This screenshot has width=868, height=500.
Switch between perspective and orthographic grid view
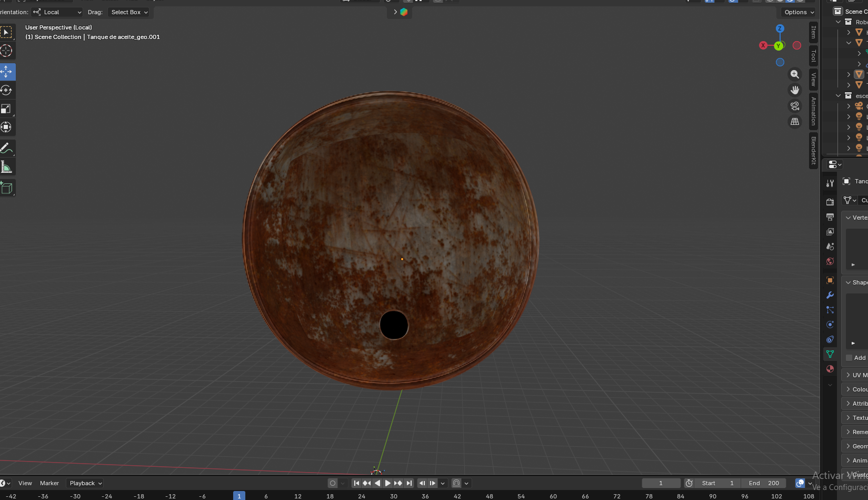(795, 122)
